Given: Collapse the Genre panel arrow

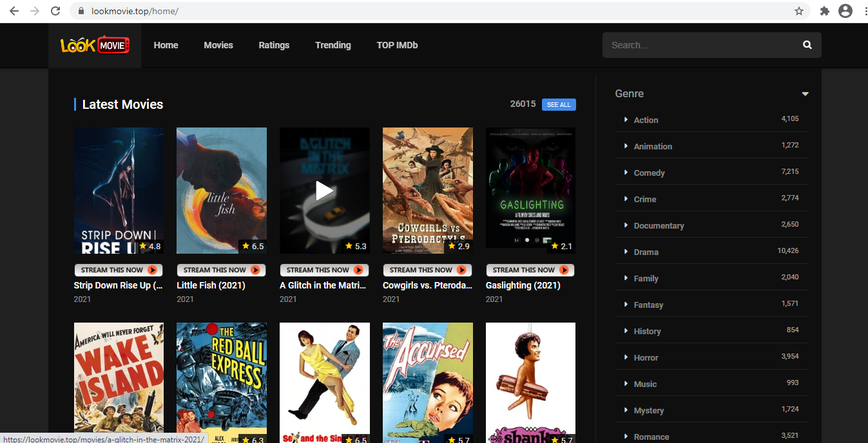Looking at the screenshot, I should pyautogui.click(x=805, y=94).
